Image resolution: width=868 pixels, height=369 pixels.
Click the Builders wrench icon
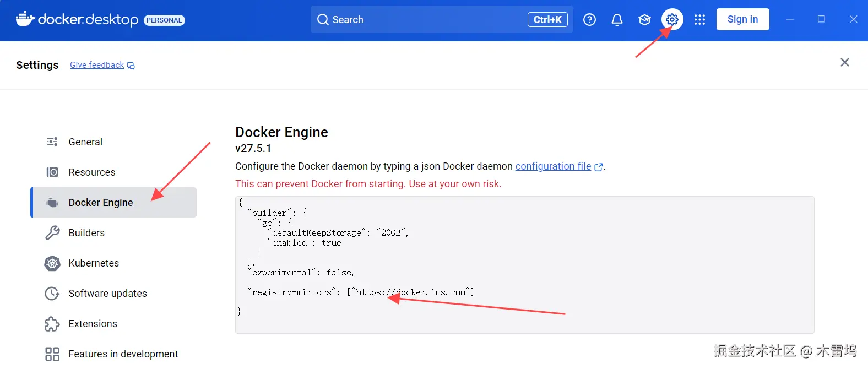pyautogui.click(x=52, y=232)
